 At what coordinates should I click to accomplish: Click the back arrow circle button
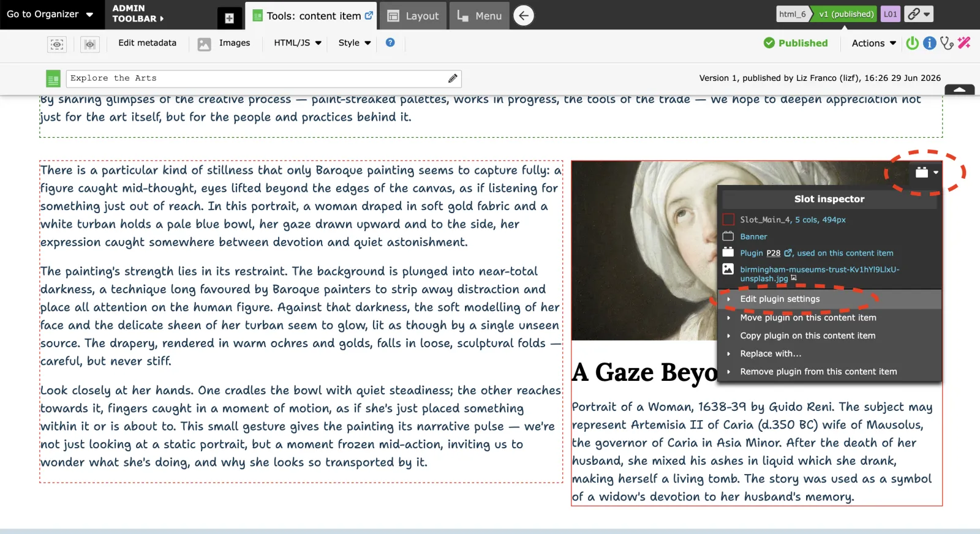point(524,15)
